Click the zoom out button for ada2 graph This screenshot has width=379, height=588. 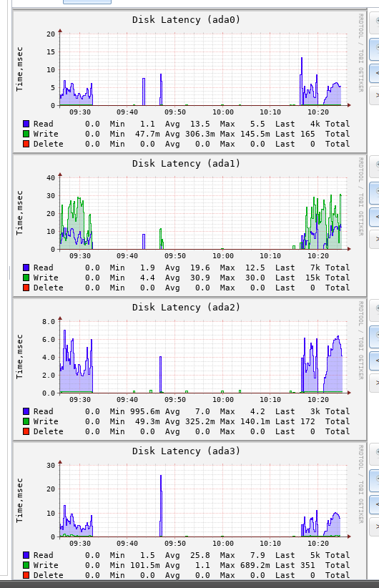[x=375, y=337]
